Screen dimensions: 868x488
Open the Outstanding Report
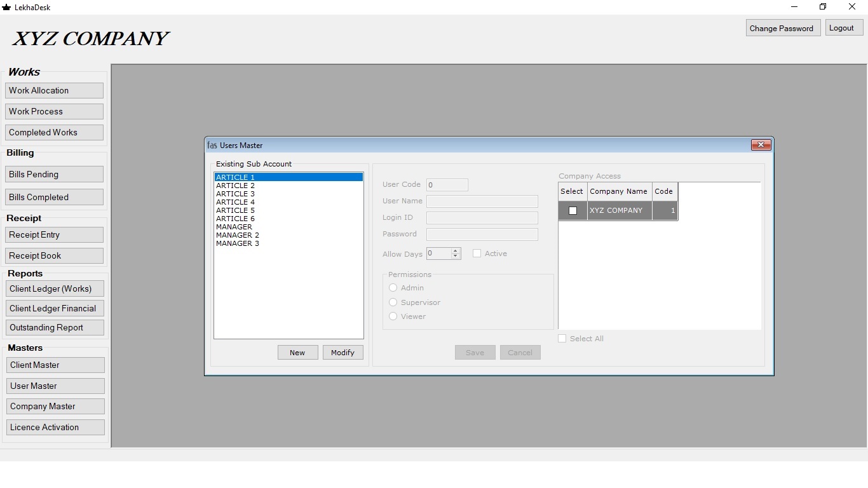55,327
